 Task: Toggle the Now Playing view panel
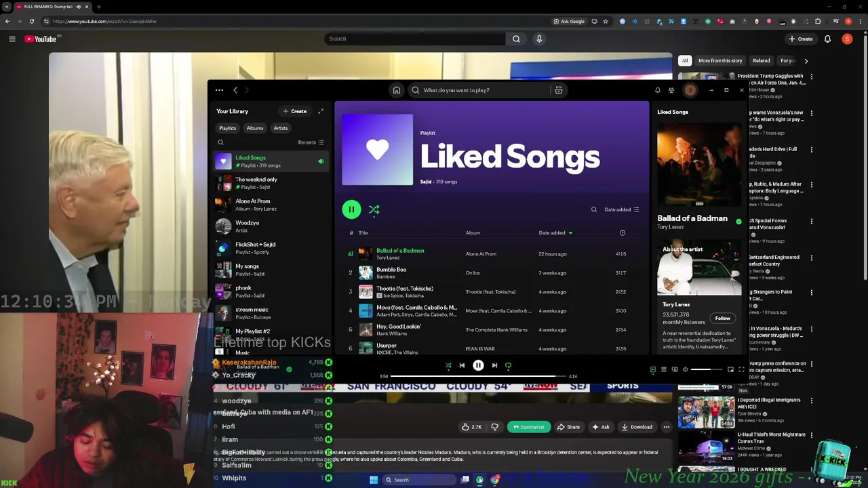tap(653, 369)
